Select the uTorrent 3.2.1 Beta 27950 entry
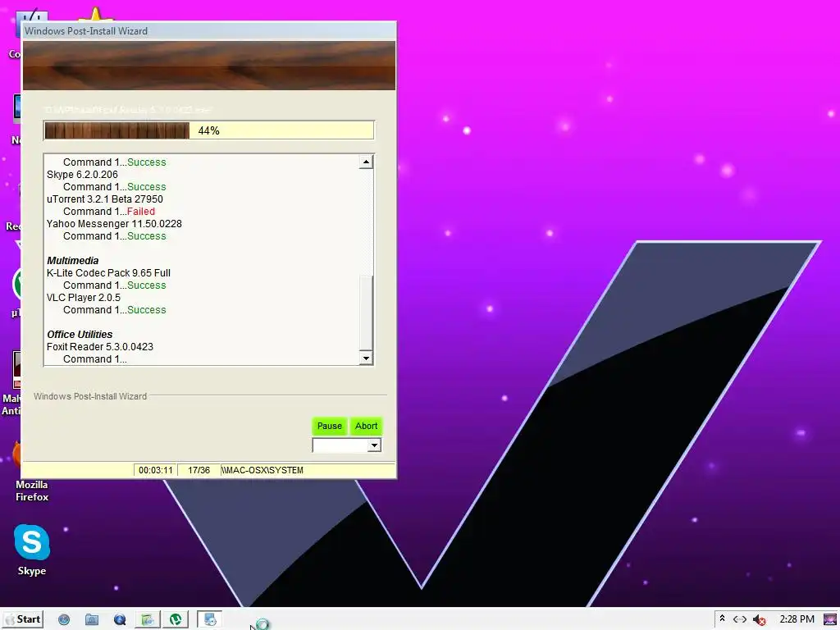Screen dimensions: 840x630 pyautogui.click(x=105, y=199)
